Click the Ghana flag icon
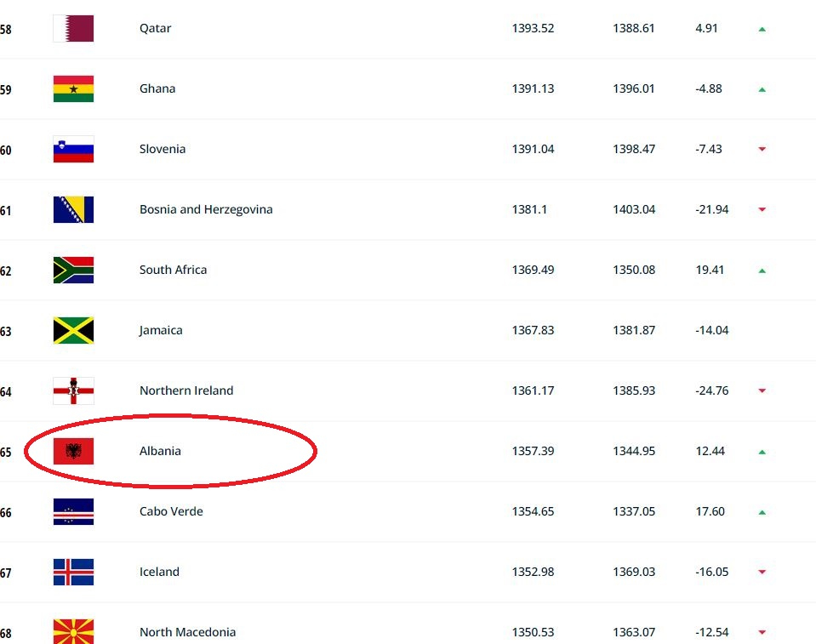This screenshot has width=816, height=644. [x=73, y=88]
